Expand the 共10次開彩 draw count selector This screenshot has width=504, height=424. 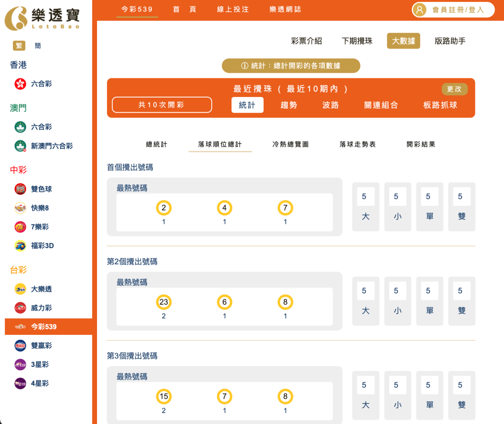tap(162, 104)
